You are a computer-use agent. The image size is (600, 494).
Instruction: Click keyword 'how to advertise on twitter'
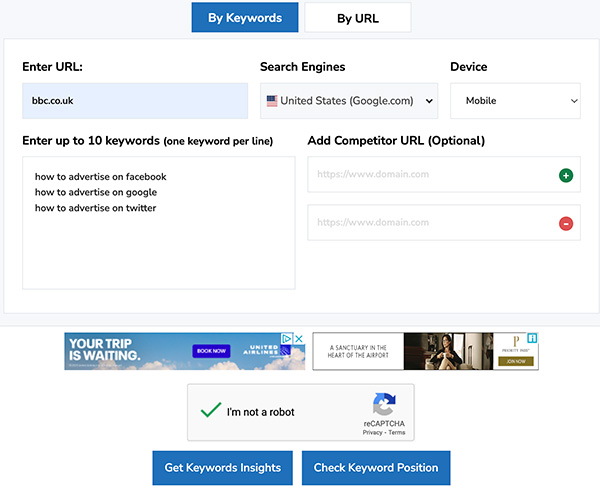(x=95, y=208)
